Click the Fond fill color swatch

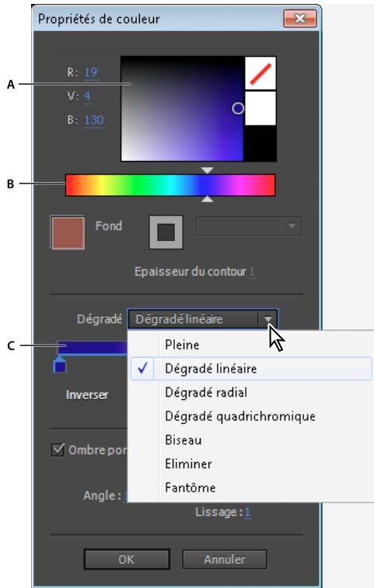pos(68,233)
